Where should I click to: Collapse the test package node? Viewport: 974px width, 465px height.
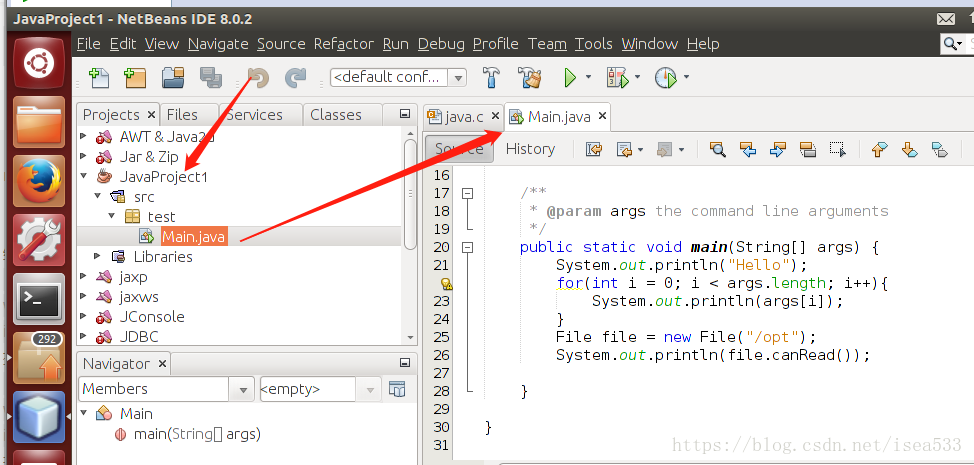tap(111, 216)
